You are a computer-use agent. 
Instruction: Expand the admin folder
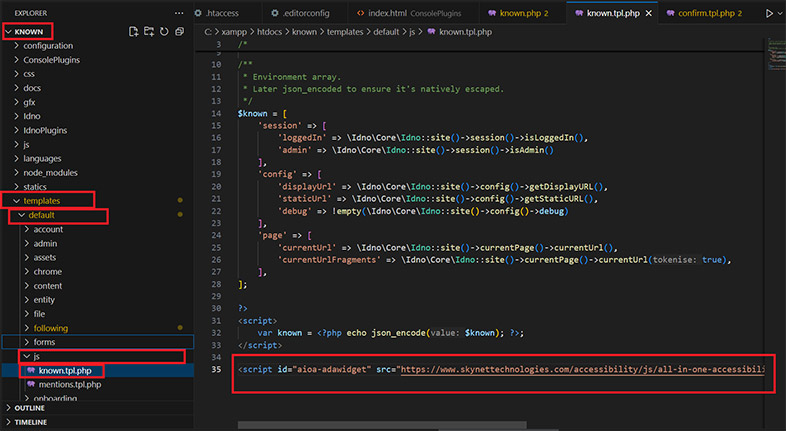45,243
